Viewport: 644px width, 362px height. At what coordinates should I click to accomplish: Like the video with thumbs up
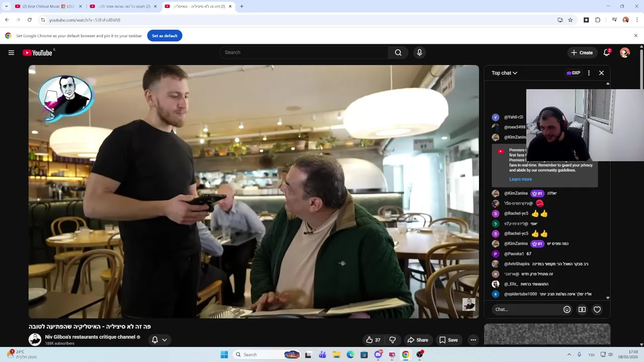(373, 340)
